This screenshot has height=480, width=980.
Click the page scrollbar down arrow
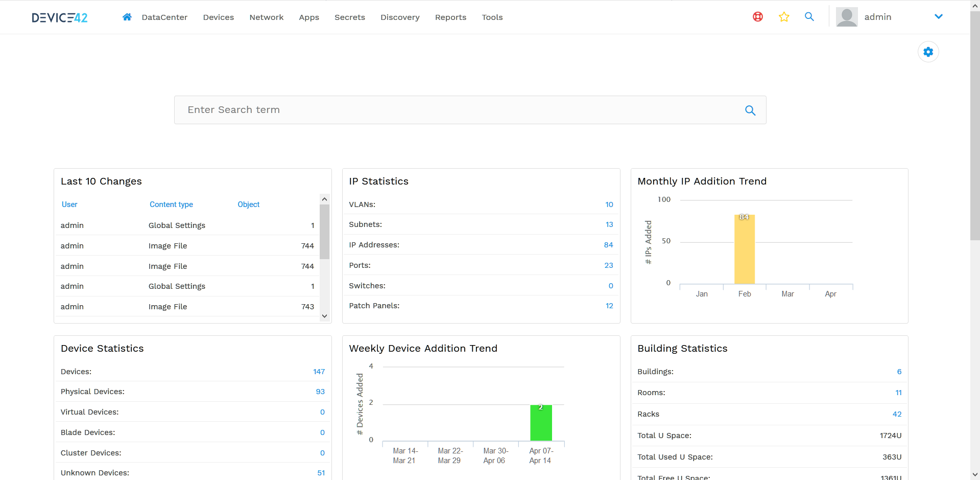[x=975, y=474]
